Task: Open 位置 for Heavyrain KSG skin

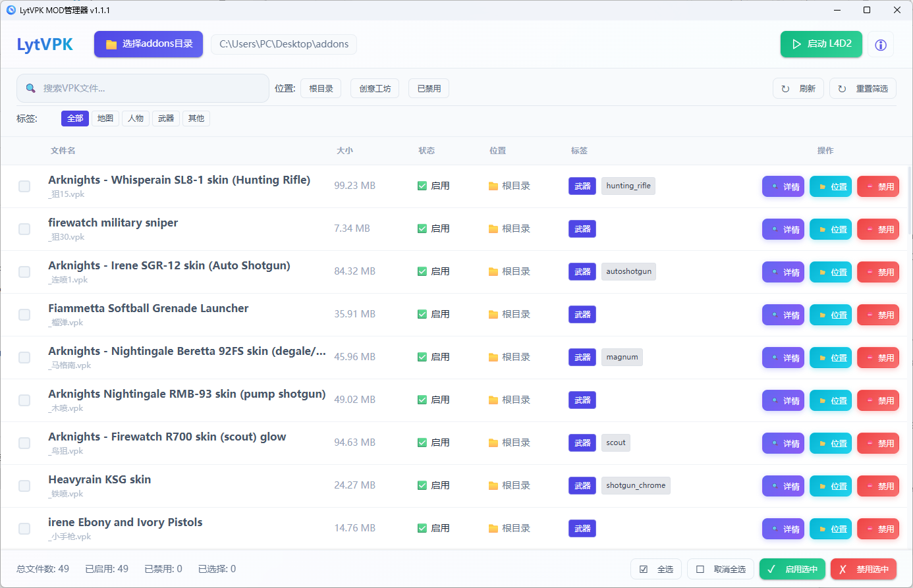Action: coord(831,486)
